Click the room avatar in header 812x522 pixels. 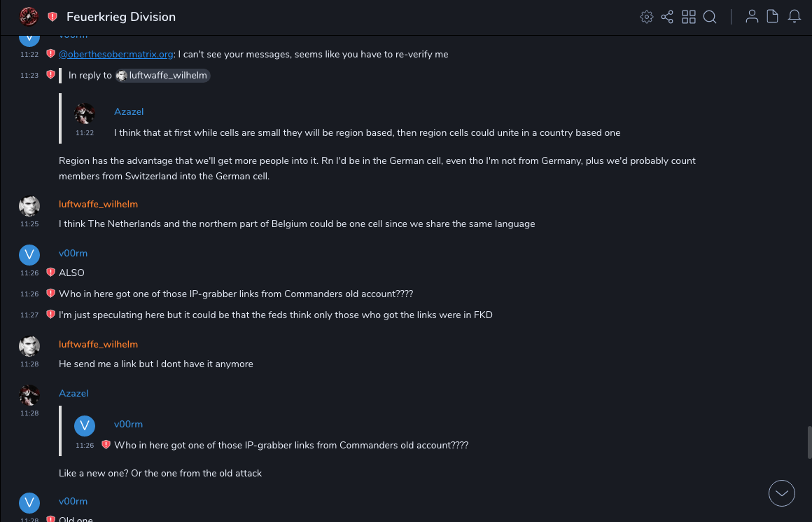point(29,17)
